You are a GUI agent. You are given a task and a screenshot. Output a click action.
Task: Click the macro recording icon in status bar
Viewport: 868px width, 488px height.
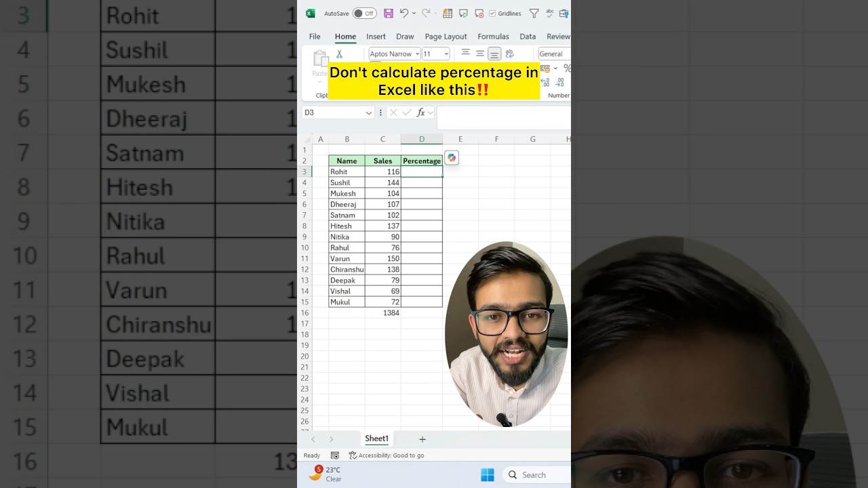tap(335, 455)
